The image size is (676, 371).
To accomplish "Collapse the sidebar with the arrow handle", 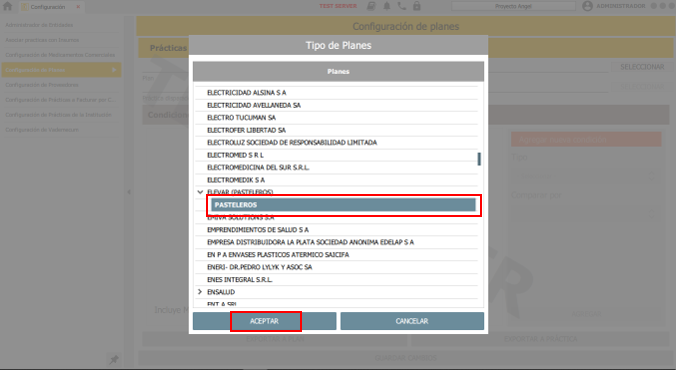I will point(129,192).
